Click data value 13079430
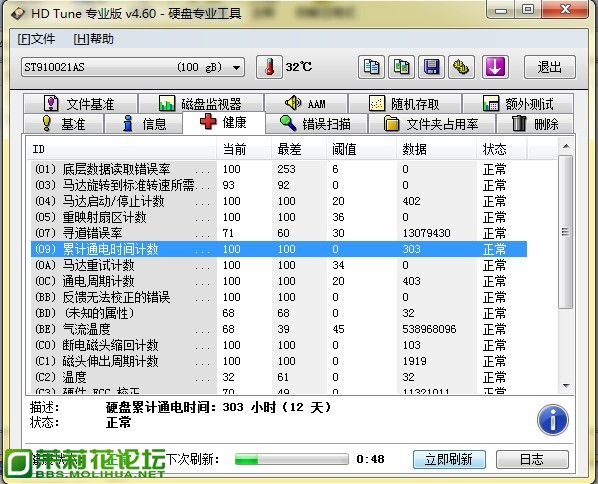The width and height of the screenshot is (598, 484). pos(426,233)
